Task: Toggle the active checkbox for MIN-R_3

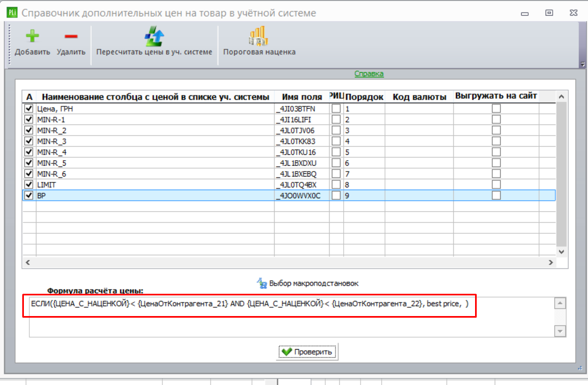Action: tap(28, 141)
